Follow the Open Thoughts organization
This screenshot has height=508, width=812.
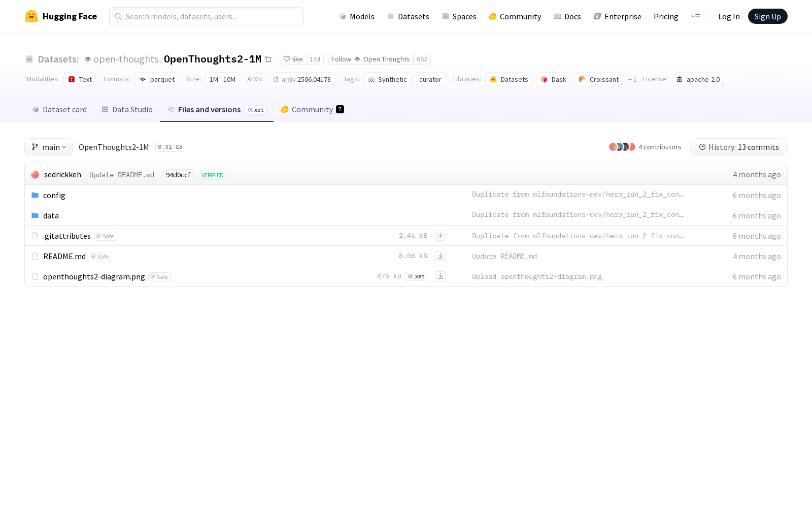(x=370, y=59)
